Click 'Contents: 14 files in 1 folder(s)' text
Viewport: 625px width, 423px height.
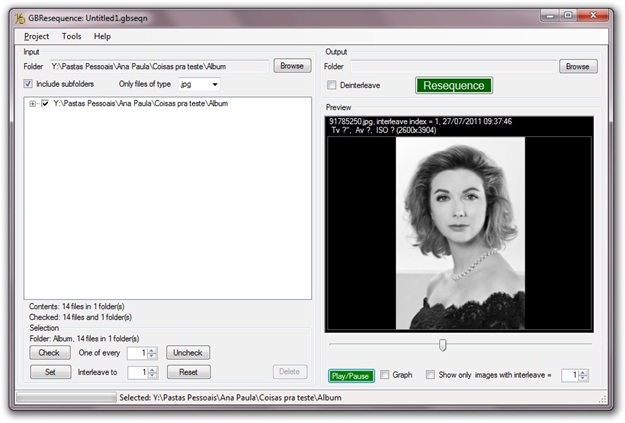(x=77, y=307)
